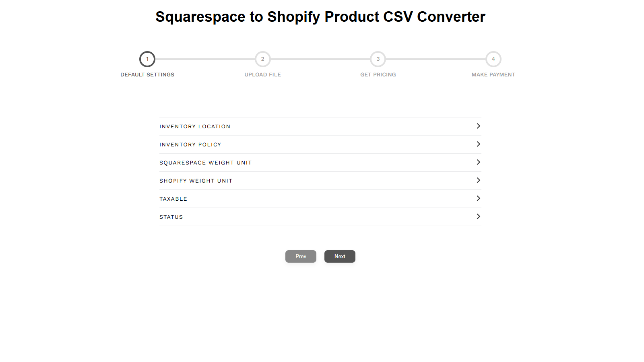Click step 3 circle in progress stepper
644x362 pixels.
(x=378, y=59)
